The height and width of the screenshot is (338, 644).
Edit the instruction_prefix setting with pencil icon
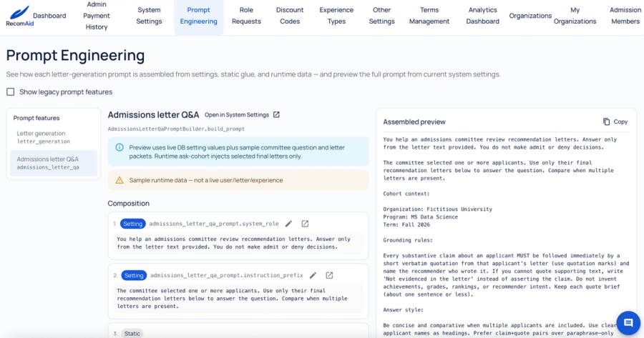tap(313, 275)
